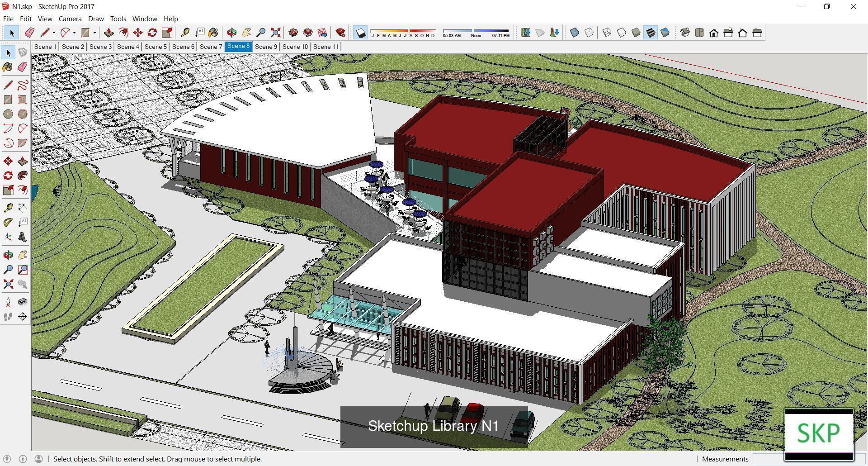The image size is (868, 466).
Task: Click the credits info status bar icon
Action: pos(23,459)
